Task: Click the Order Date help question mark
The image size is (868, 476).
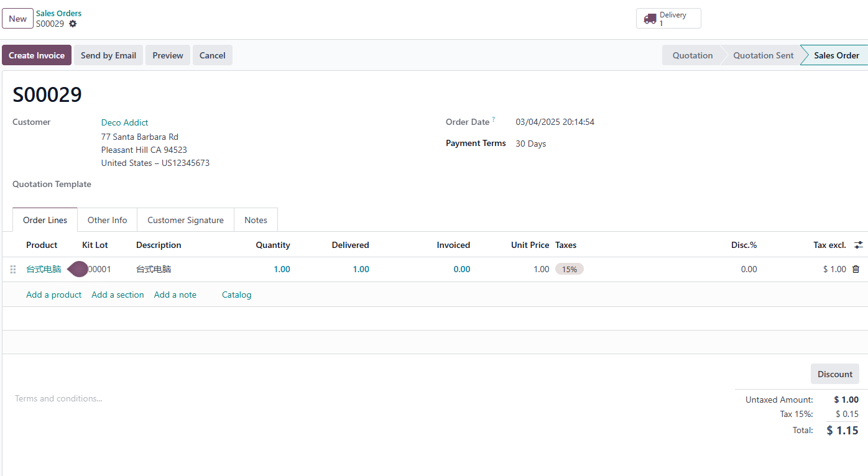Action: (x=494, y=119)
